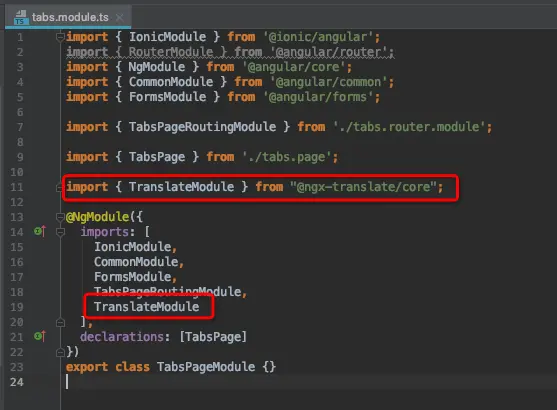
Task: Select the tabs.module.ts editor tab
Action: [x=67, y=17]
